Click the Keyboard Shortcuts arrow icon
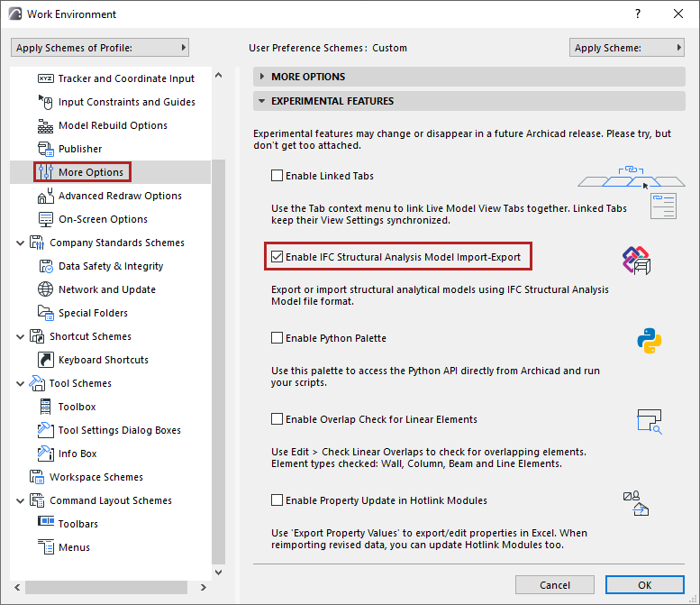The width and height of the screenshot is (700, 605). [46, 360]
